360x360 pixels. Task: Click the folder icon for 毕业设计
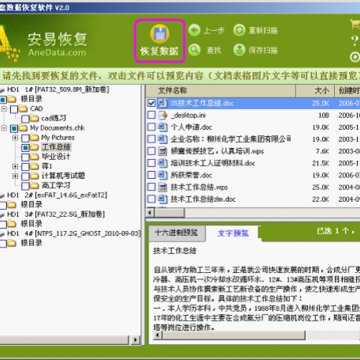pyautogui.click(x=35, y=157)
